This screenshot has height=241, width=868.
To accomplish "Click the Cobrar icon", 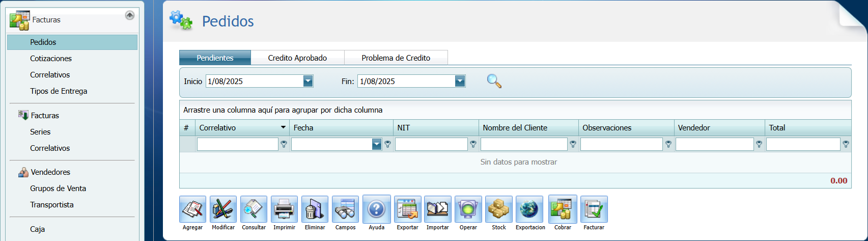I will pyautogui.click(x=563, y=209).
